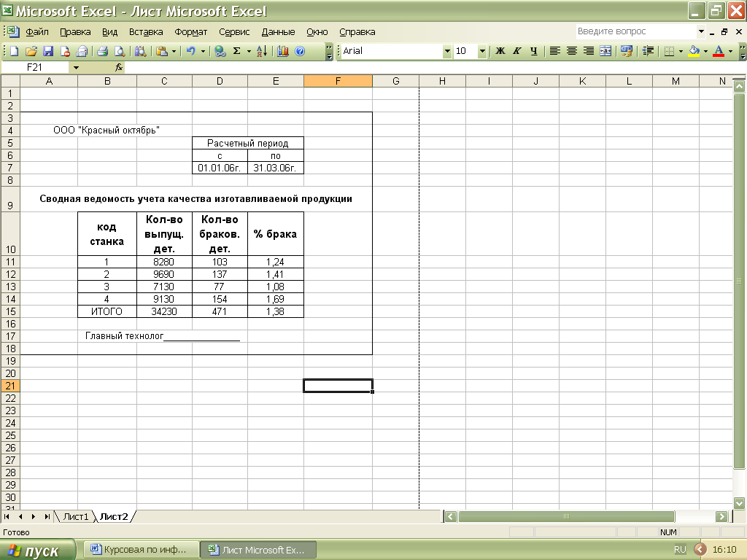Image resolution: width=747 pixels, height=560 pixels.
Task: Click the Insert Function fx button
Action: pos(119,67)
